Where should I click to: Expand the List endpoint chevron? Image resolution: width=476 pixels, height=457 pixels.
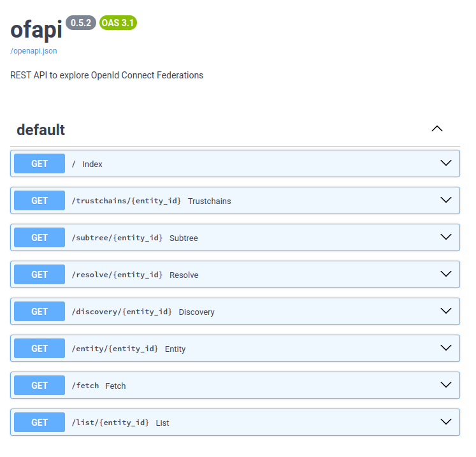pos(445,422)
